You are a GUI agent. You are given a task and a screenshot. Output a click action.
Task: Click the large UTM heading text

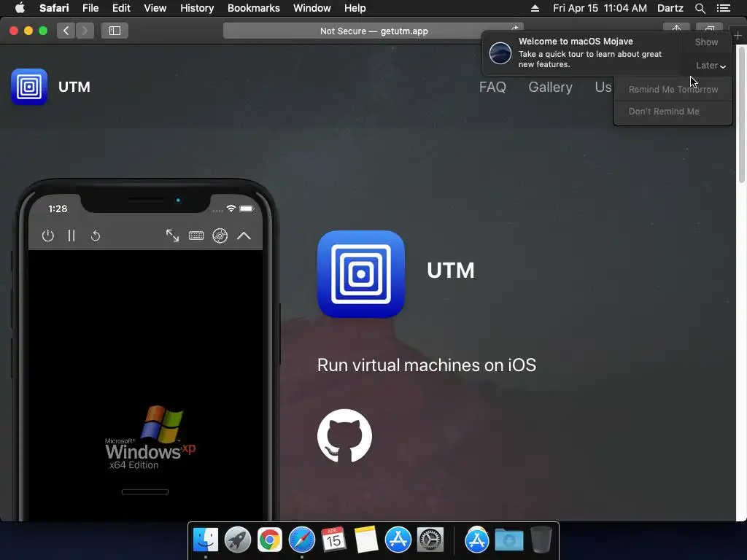tap(450, 271)
